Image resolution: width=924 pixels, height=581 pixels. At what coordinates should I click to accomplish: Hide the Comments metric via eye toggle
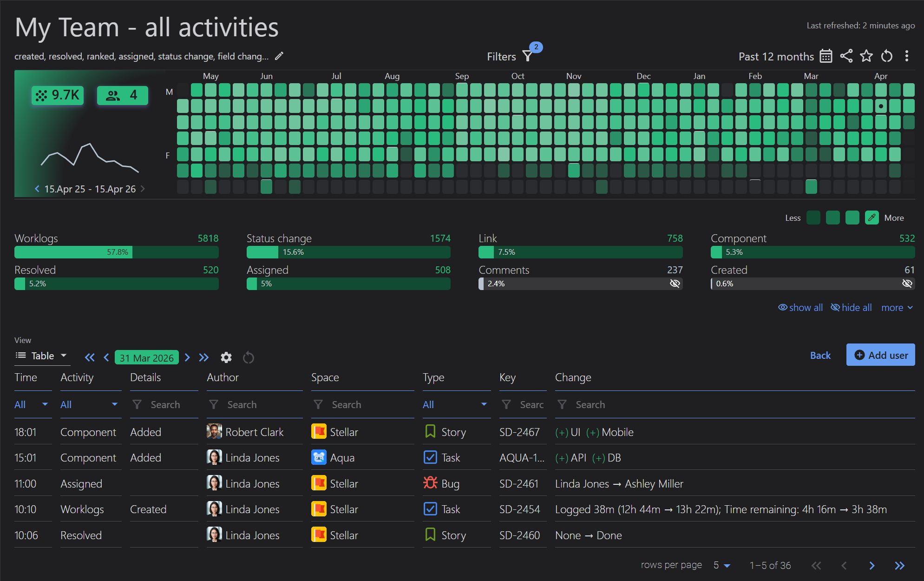(674, 284)
